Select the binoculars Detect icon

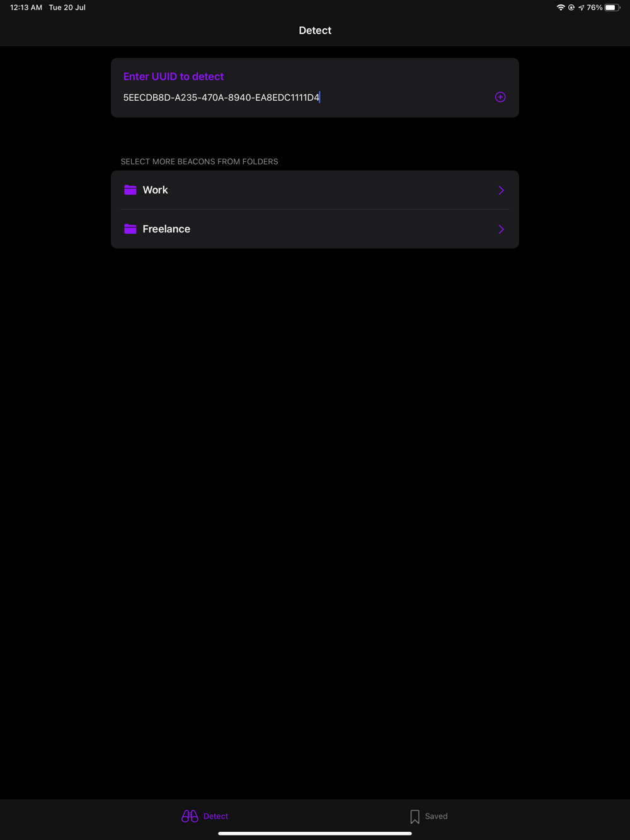coord(190,816)
